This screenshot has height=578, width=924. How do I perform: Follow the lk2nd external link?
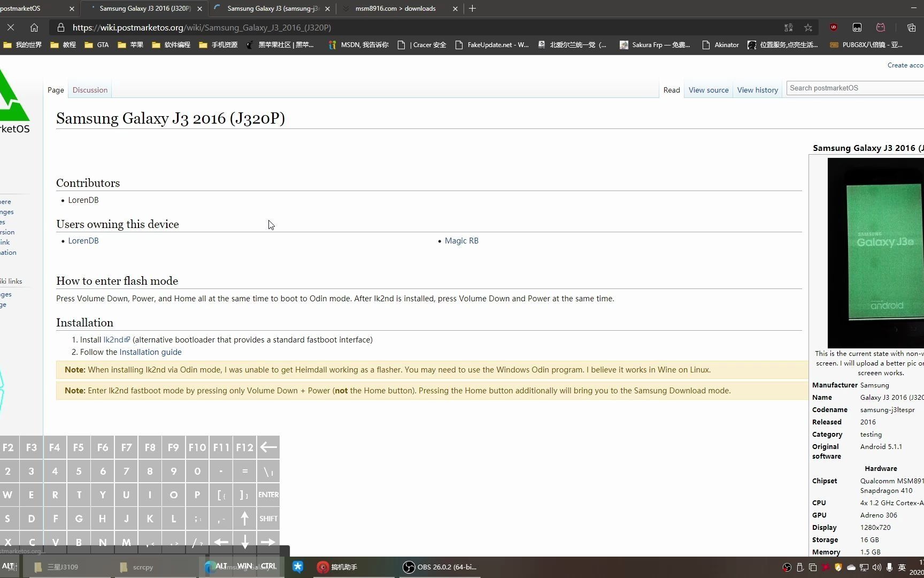(x=116, y=340)
